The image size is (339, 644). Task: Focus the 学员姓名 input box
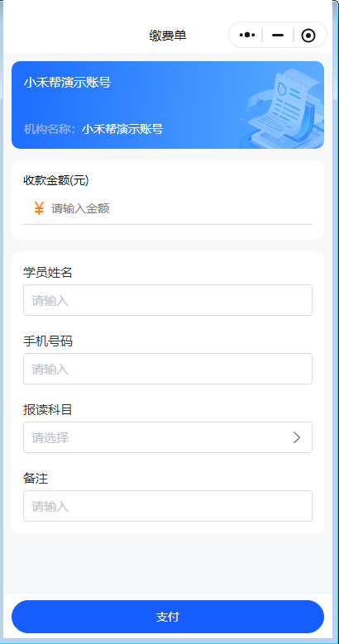168,300
